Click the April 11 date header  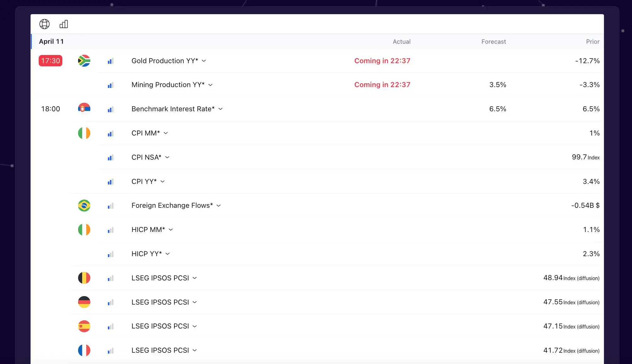[x=51, y=41]
